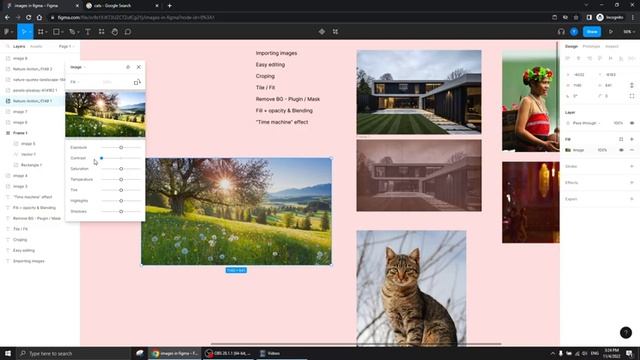Switch to the Layers tab
This screenshot has height=360, width=640.
(19, 47)
